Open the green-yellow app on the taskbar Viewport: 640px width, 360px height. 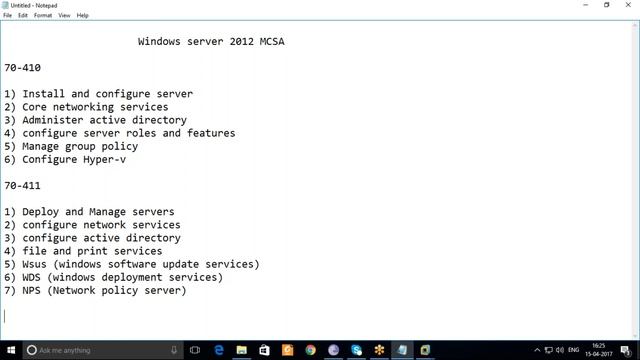tap(425, 350)
